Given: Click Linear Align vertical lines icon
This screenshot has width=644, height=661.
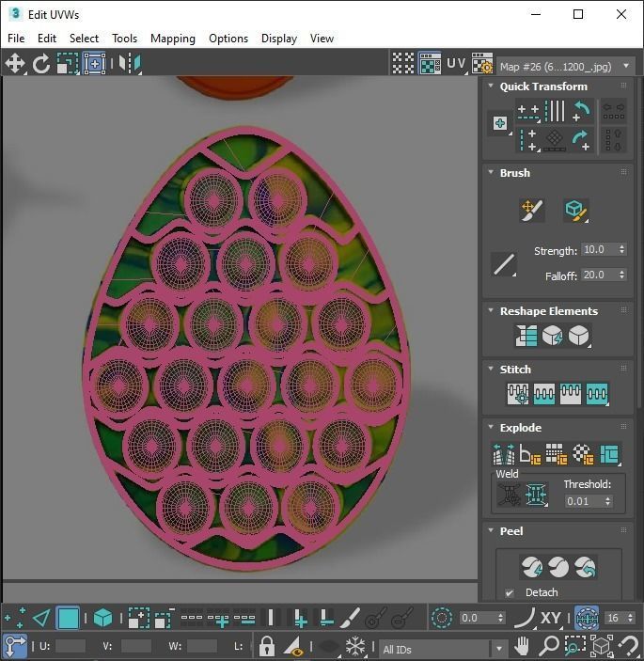Looking at the screenshot, I should click(x=555, y=111).
